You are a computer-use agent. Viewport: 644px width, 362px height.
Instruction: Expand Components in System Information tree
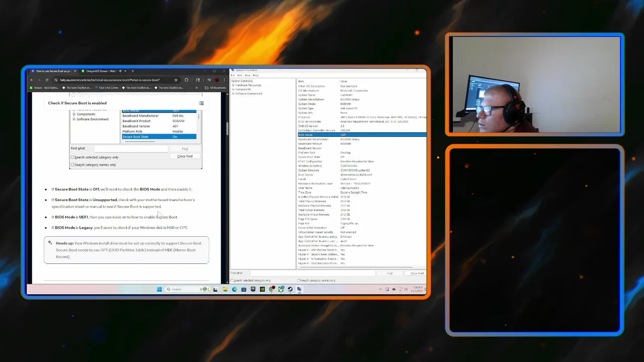click(x=233, y=89)
